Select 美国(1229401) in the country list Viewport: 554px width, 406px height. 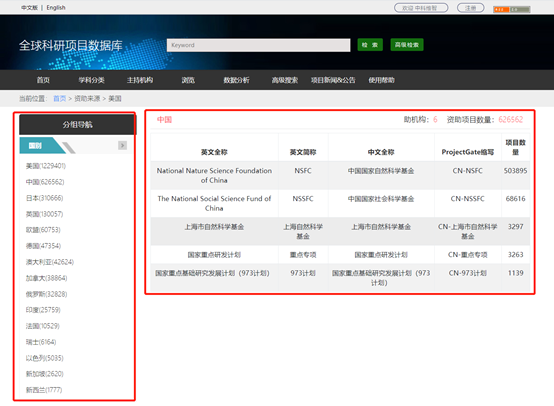click(x=46, y=166)
